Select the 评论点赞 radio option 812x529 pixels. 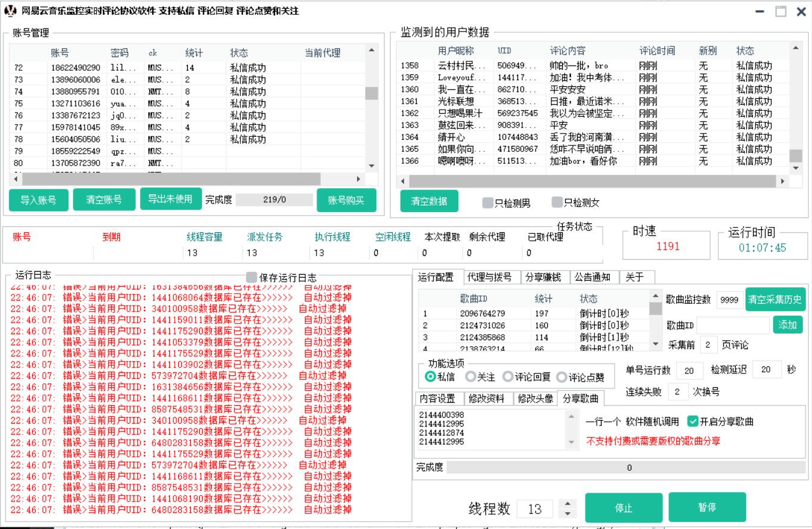[x=562, y=376]
